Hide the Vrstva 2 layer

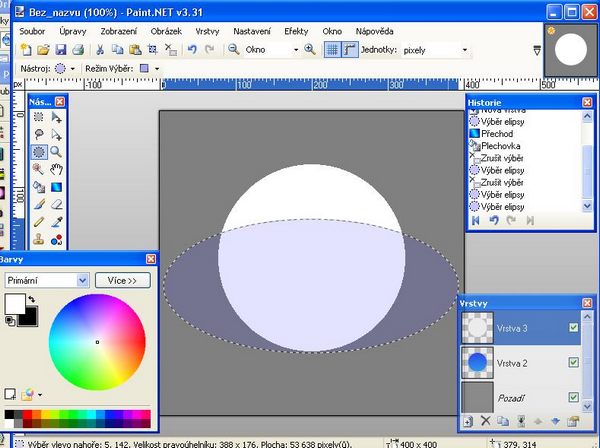[x=573, y=361]
